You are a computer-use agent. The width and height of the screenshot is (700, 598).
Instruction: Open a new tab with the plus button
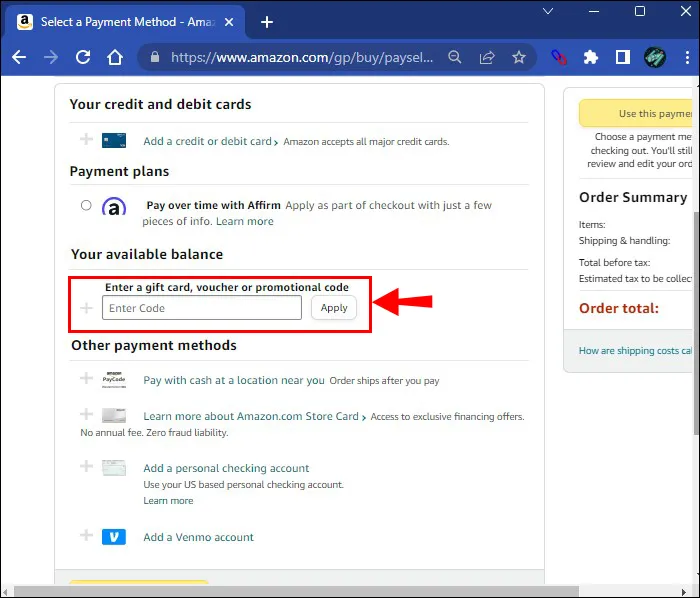coord(267,22)
